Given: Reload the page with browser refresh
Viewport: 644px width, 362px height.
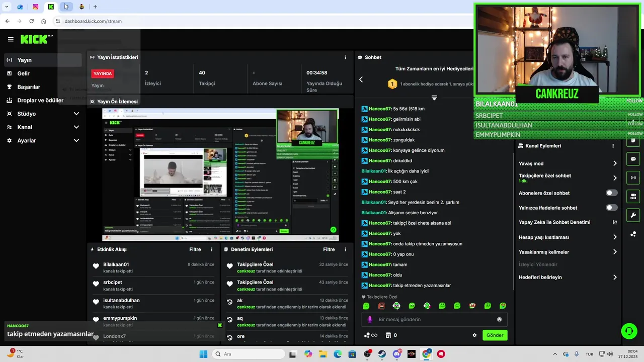Looking at the screenshot, I should 31,21.
